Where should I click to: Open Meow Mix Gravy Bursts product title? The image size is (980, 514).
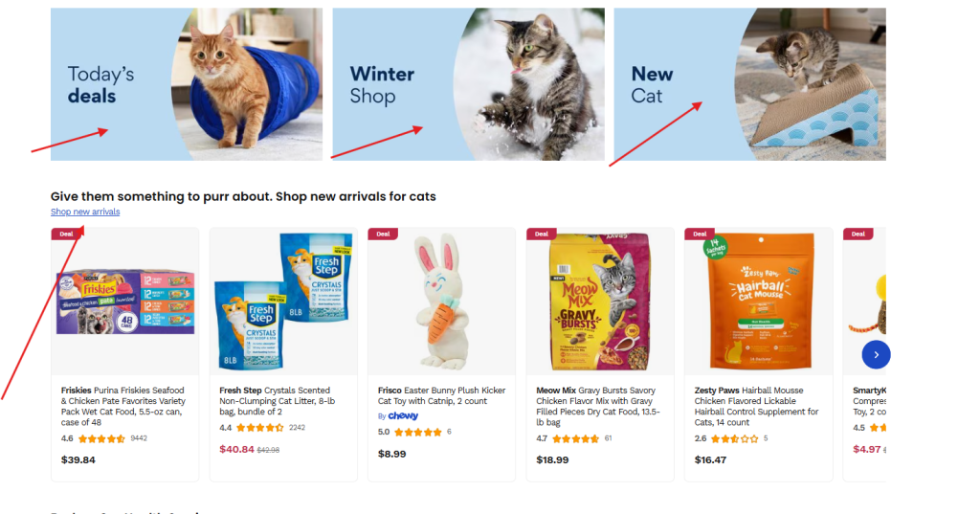point(597,407)
